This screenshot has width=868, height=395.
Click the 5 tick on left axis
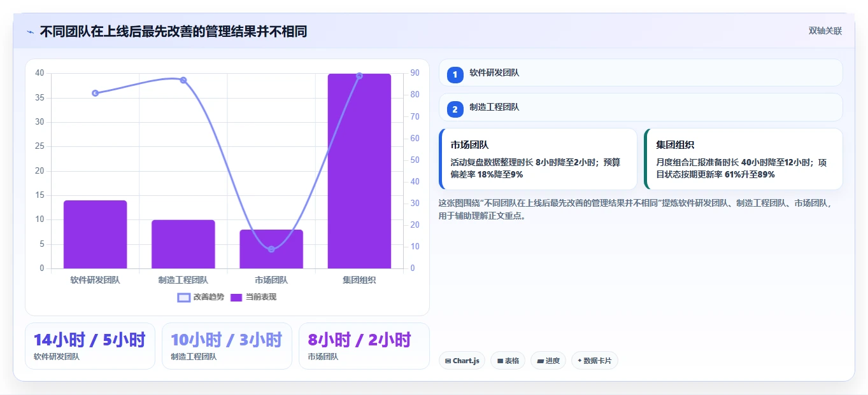tap(42, 244)
